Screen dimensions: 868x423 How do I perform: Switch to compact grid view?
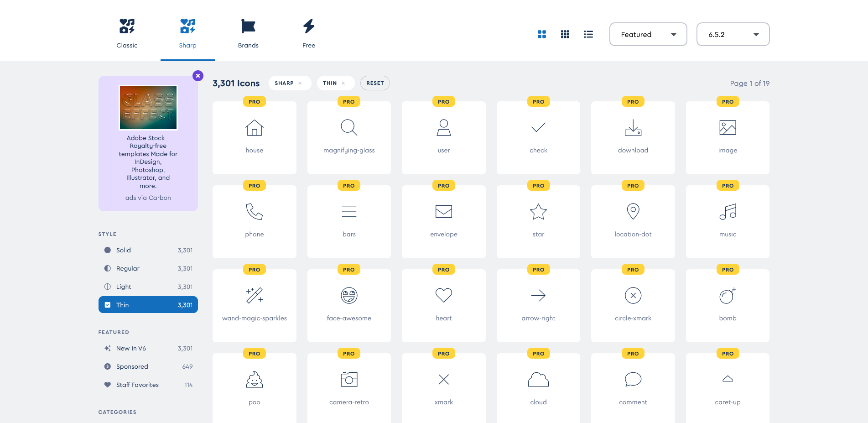click(565, 34)
